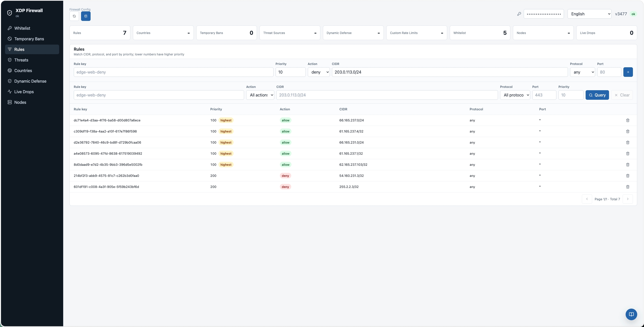644x327 pixels.
Task: Click the Clear filter button
Action: pos(622,95)
